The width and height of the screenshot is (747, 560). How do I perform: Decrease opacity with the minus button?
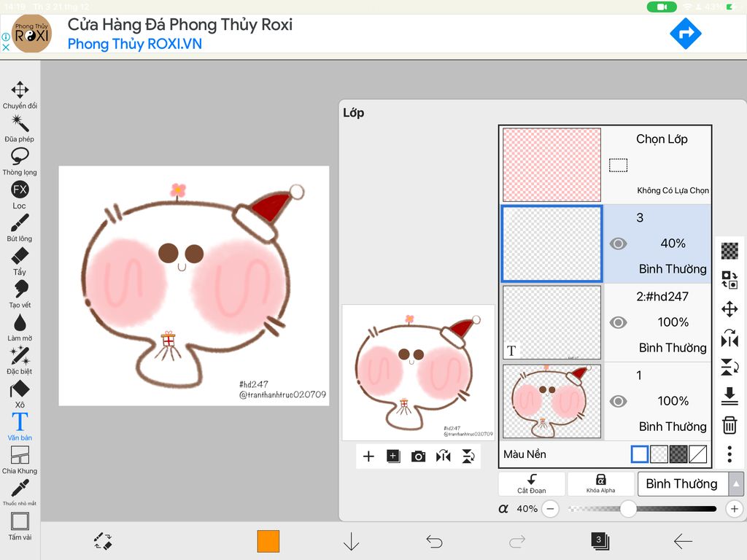[550, 508]
